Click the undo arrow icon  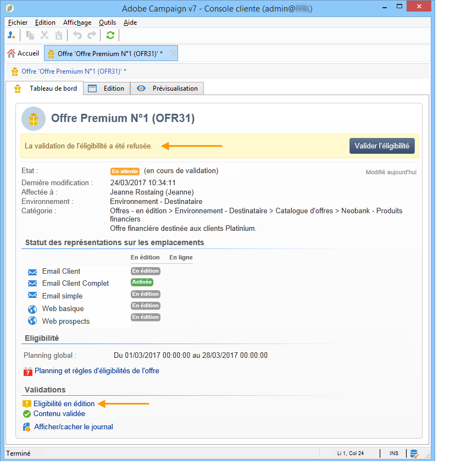tap(77, 36)
